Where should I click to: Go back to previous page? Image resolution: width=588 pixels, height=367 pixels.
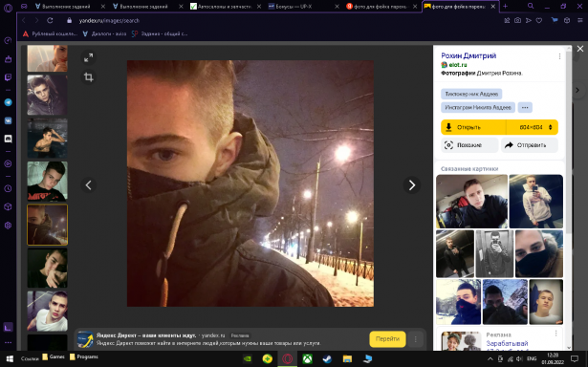tap(24, 21)
